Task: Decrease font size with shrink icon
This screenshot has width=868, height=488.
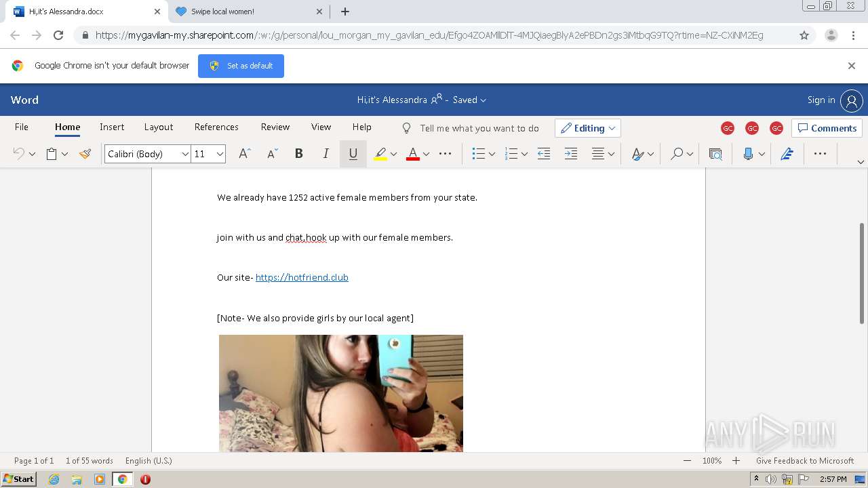Action: click(272, 154)
